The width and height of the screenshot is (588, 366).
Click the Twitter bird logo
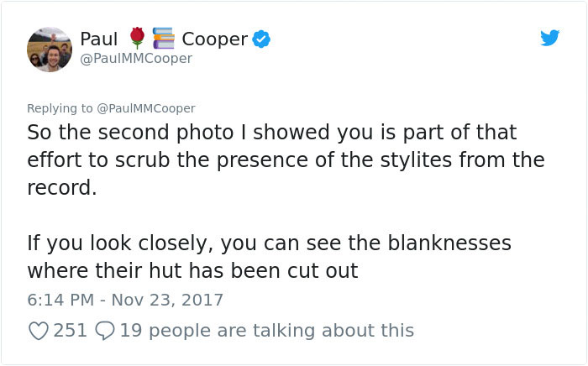click(549, 38)
